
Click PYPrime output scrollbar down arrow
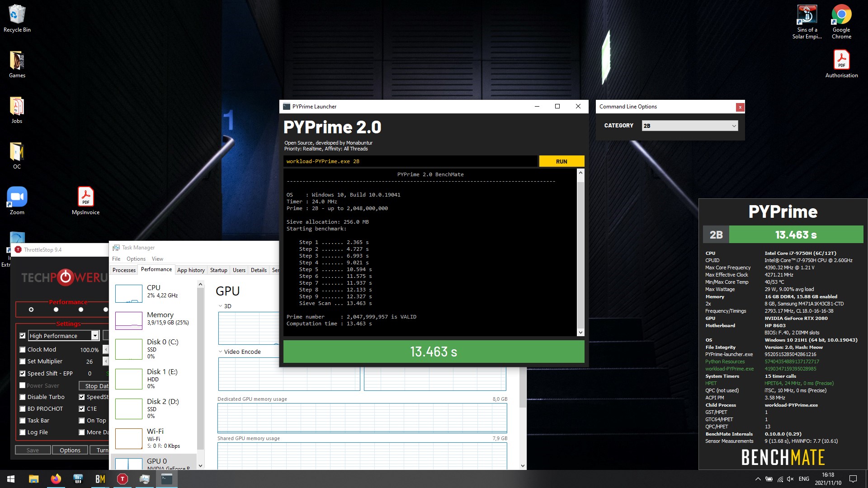(x=580, y=333)
